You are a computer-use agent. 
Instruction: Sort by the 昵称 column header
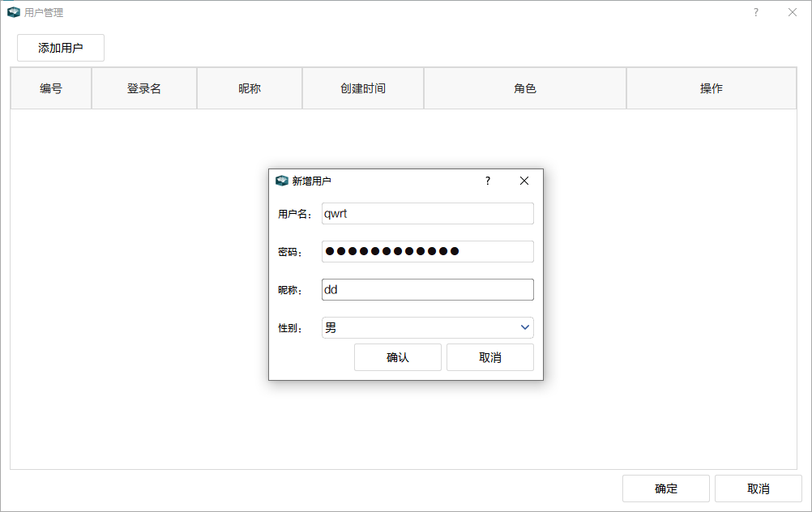(250, 88)
